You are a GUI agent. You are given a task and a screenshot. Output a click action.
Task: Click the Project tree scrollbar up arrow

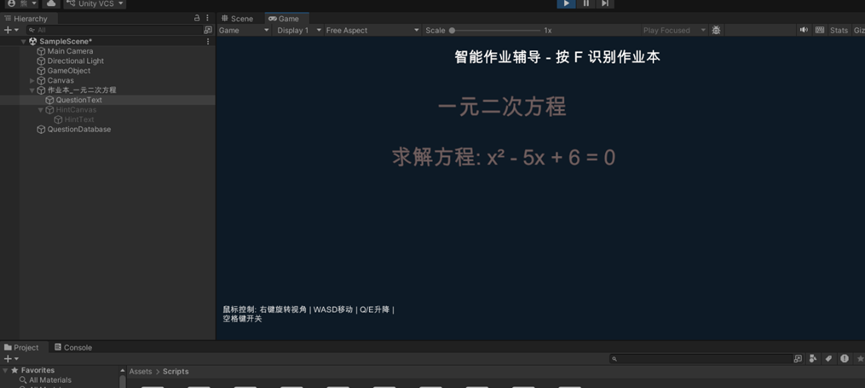(x=122, y=370)
